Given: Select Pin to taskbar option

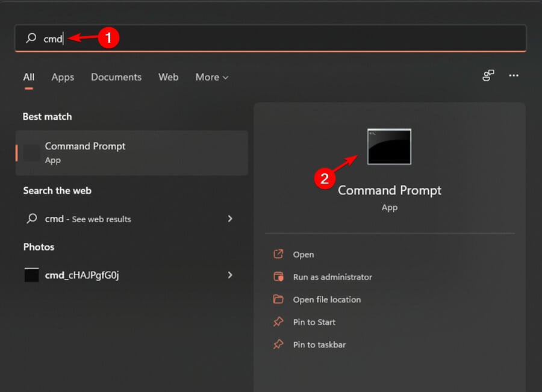Looking at the screenshot, I should coord(319,344).
